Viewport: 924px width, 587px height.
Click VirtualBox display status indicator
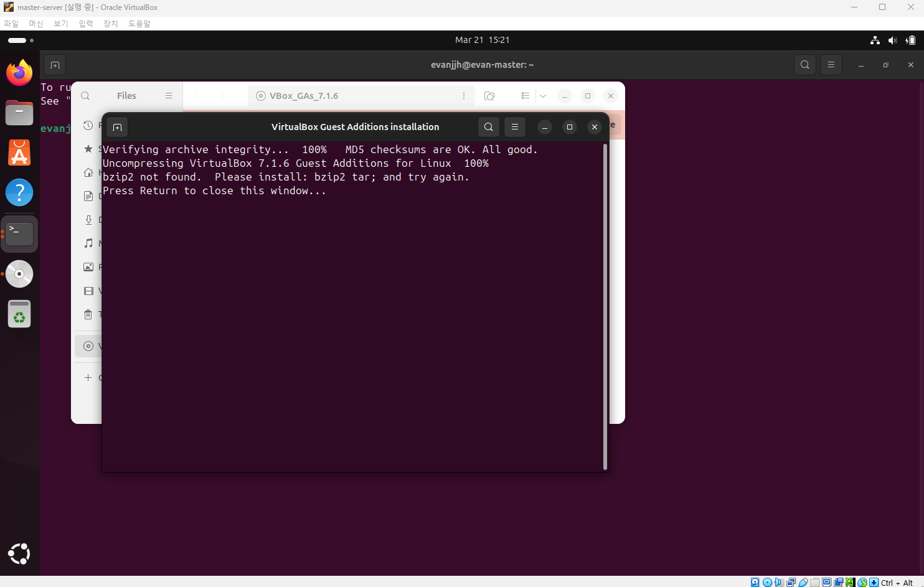(827, 583)
